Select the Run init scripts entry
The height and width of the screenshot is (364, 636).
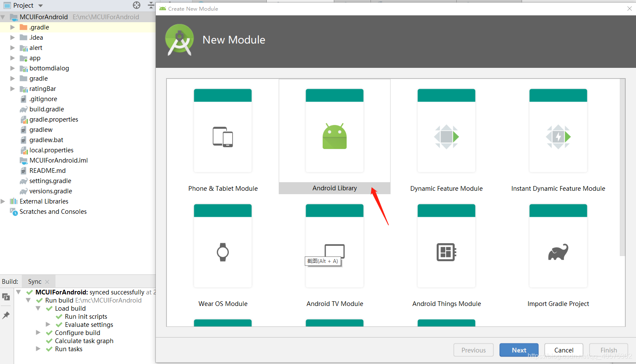coord(86,317)
